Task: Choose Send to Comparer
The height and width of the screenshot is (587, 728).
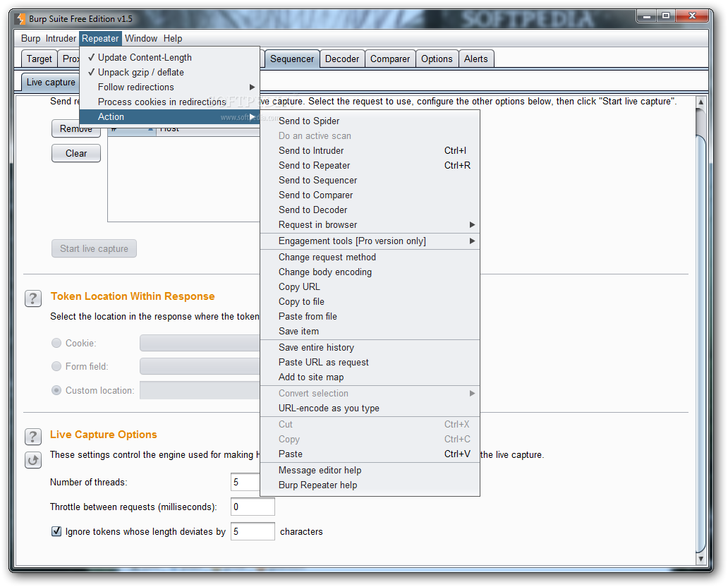Action: 370,195
